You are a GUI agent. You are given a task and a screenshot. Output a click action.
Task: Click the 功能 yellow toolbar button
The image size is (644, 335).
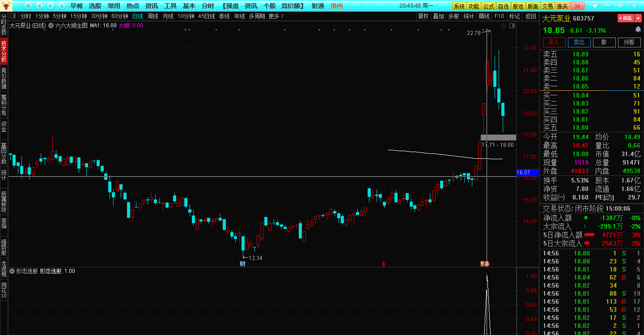click(x=474, y=6)
